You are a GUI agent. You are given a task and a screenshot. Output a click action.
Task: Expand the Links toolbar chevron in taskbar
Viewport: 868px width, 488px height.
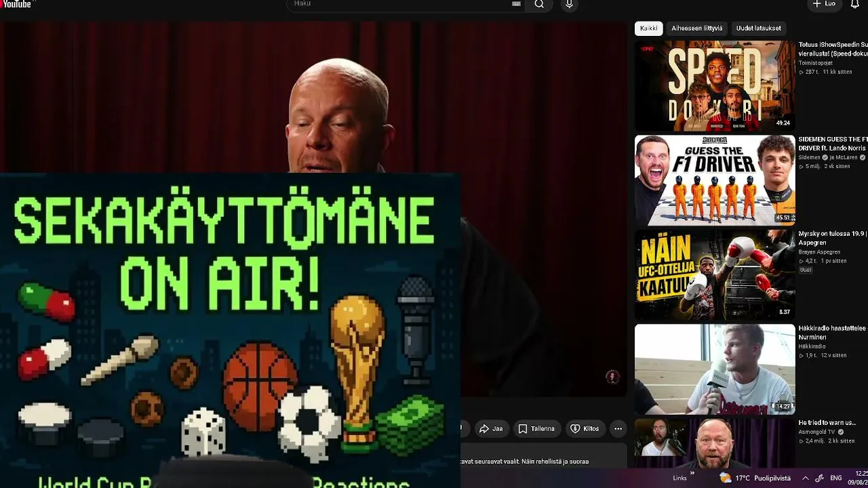pyautogui.click(x=692, y=474)
